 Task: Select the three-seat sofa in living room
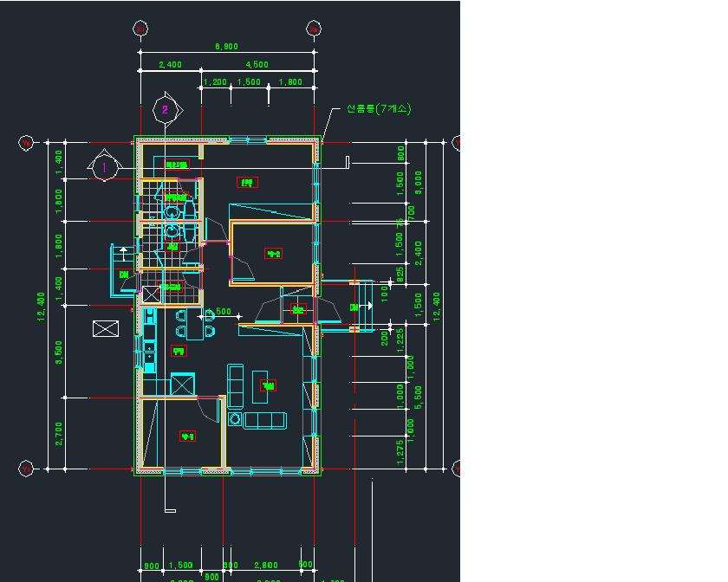[x=264, y=420]
